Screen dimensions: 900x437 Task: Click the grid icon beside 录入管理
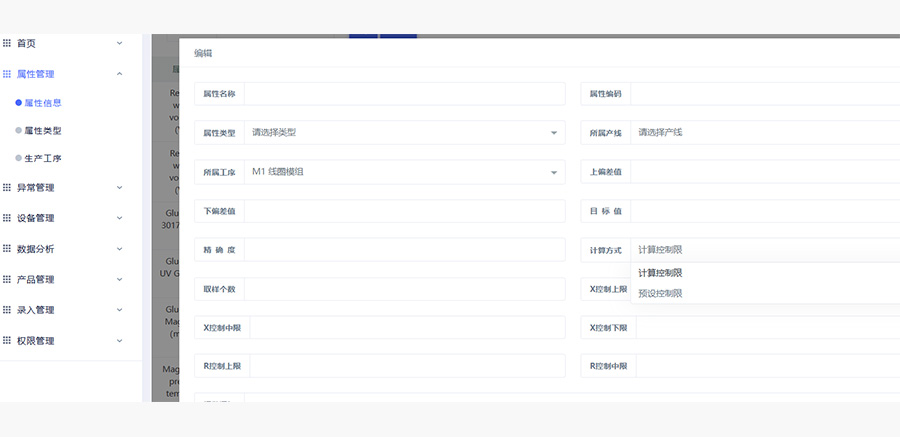coord(7,310)
